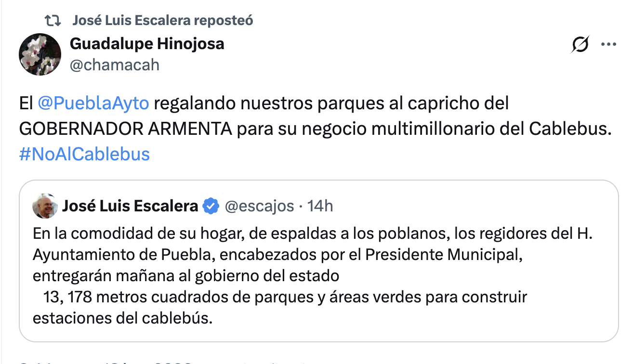Click the 14h timestamp on quoted post

[320, 206]
